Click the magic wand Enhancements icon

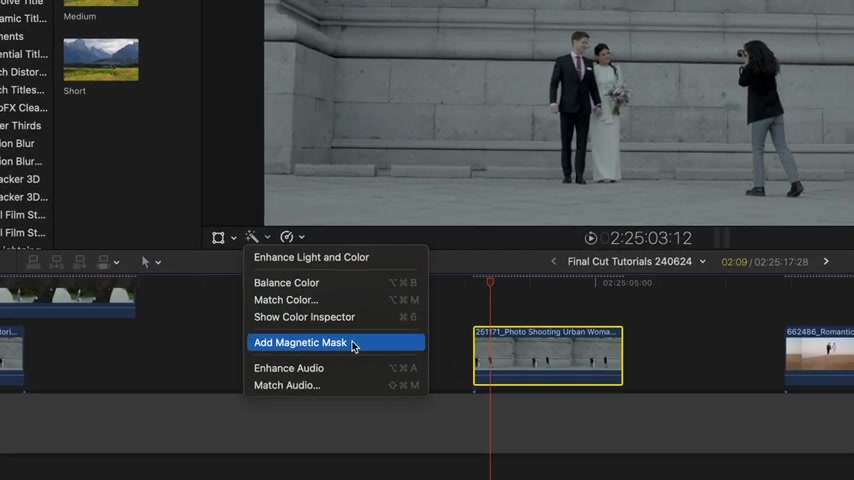pyautogui.click(x=252, y=237)
